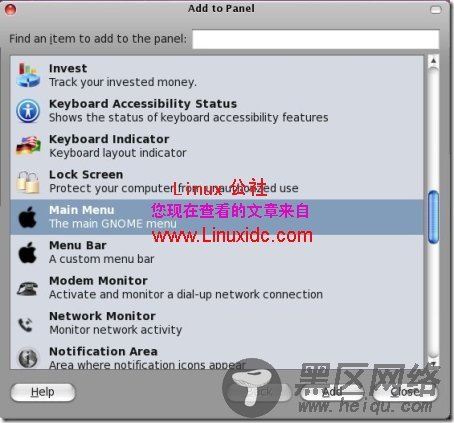Click the title bar pill button
Image resolution: width=454 pixels, height=423 pixels.
(x=436, y=10)
